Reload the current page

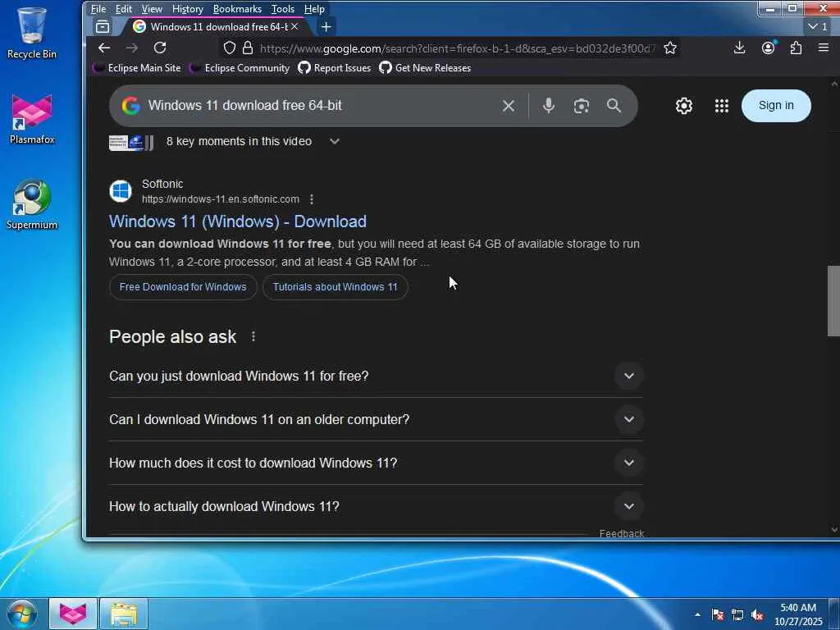160,48
